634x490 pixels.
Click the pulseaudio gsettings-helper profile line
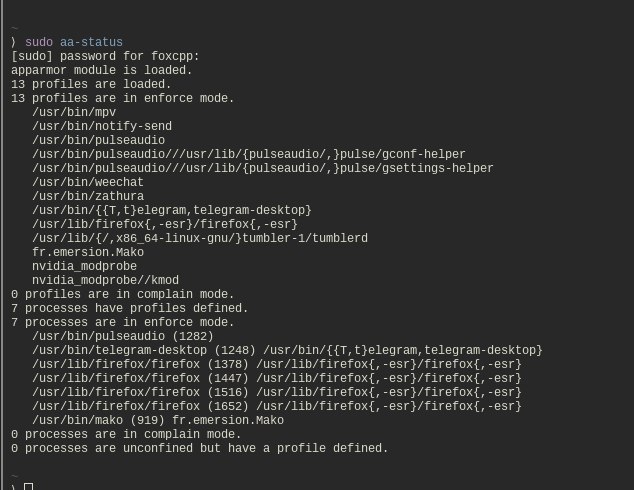[x=263, y=168]
